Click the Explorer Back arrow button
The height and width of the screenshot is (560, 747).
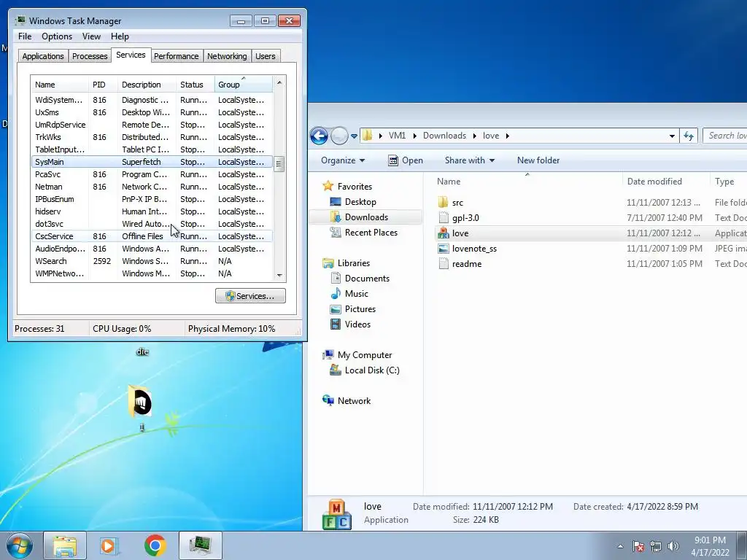click(x=320, y=136)
